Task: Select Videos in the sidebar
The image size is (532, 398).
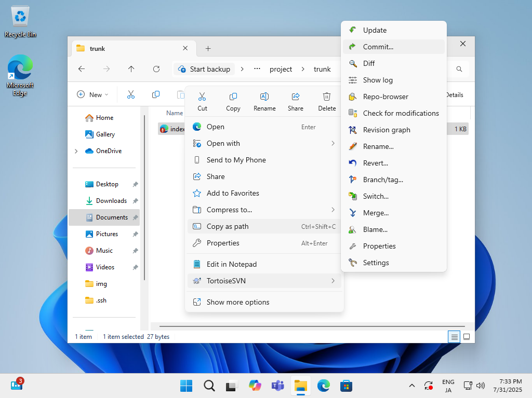Action: (x=104, y=267)
